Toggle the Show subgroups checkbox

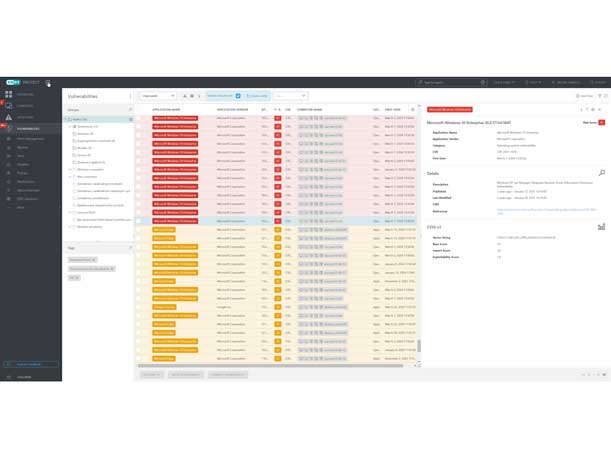click(x=238, y=96)
